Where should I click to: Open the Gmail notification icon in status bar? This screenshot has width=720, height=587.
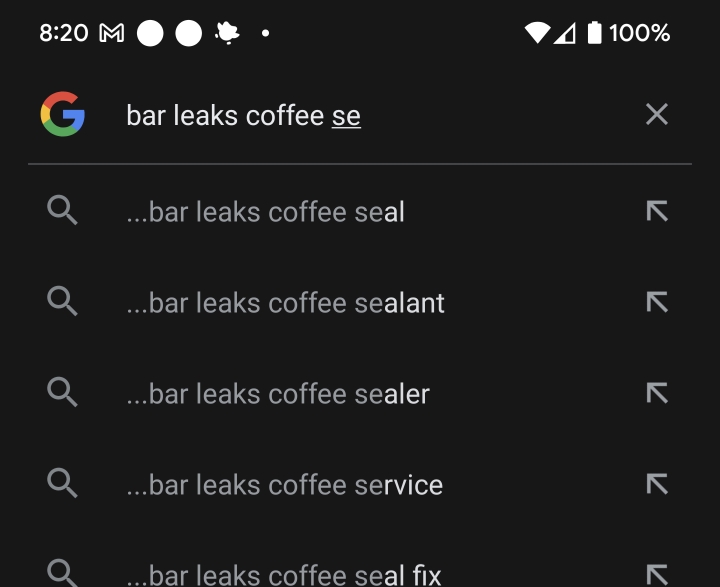(x=112, y=33)
